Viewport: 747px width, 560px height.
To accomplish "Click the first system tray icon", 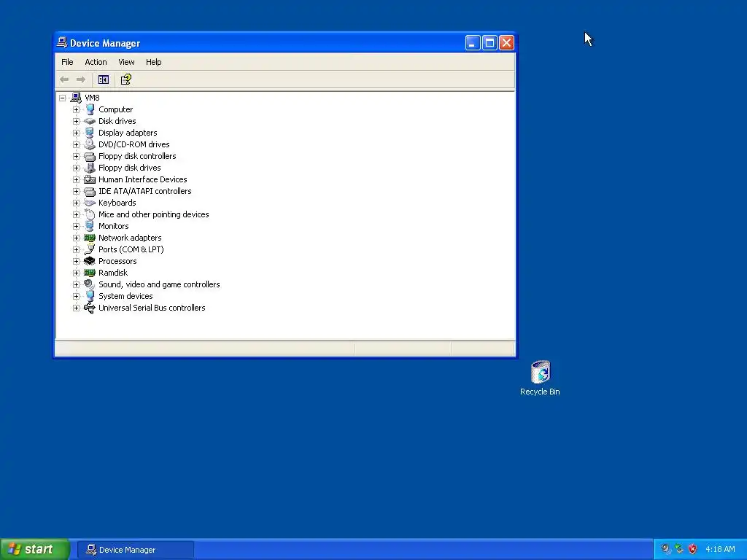I will point(665,550).
